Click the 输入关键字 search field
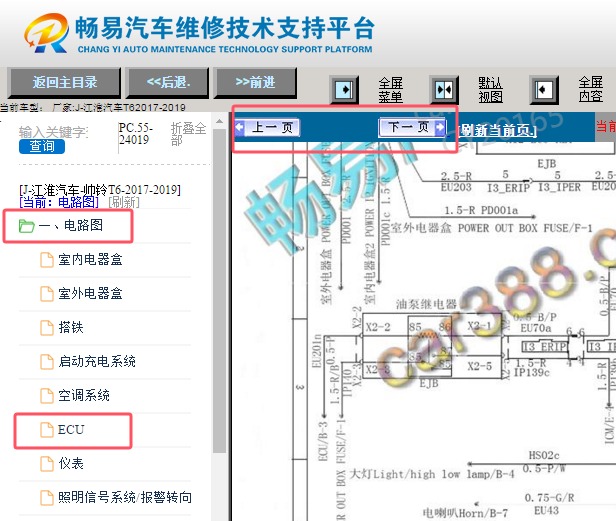Image resolution: width=616 pixels, height=521 pixels. [x=53, y=132]
